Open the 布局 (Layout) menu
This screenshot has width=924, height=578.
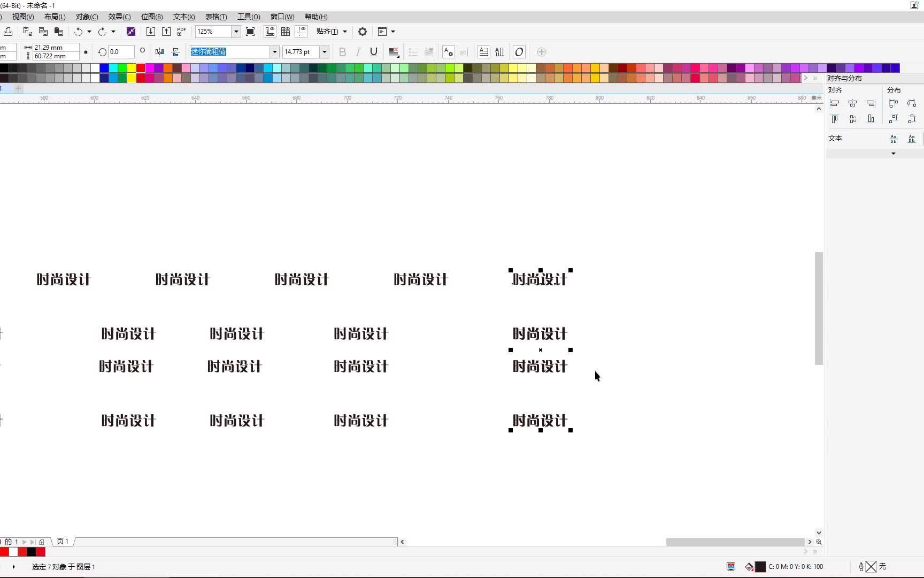pyautogui.click(x=55, y=17)
